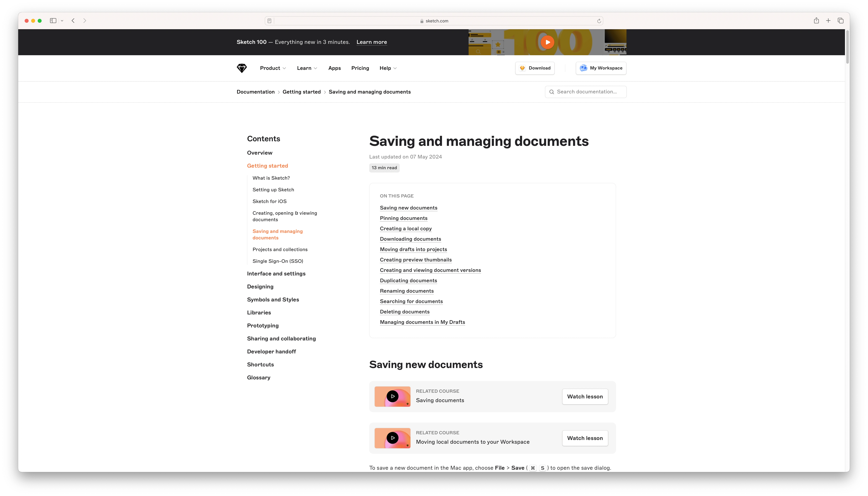This screenshot has height=496, width=868.
Task: Open Shortcuts section
Action: 260,364
